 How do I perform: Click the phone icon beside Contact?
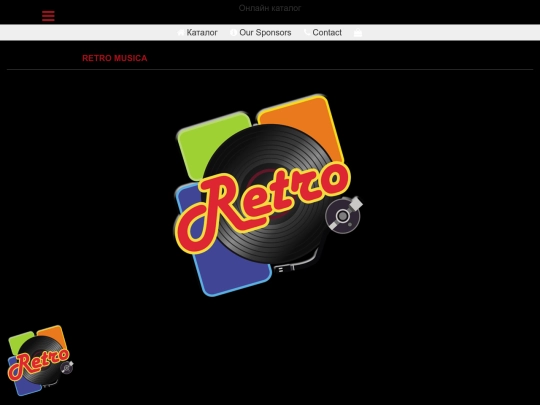pyautogui.click(x=307, y=32)
